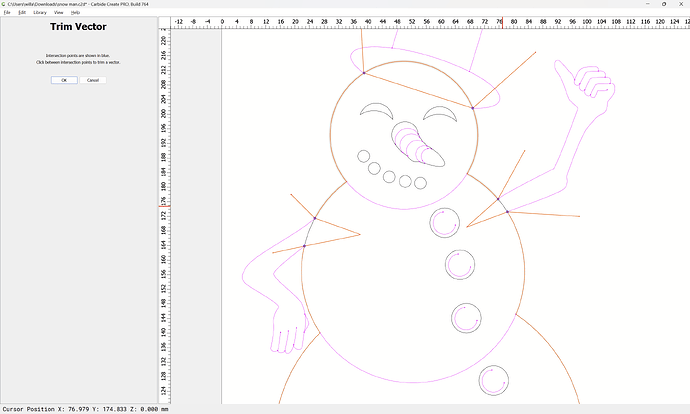Click the 'Click between intersection points' instruction text
This screenshot has height=414, width=690.
(x=78, y=62)
